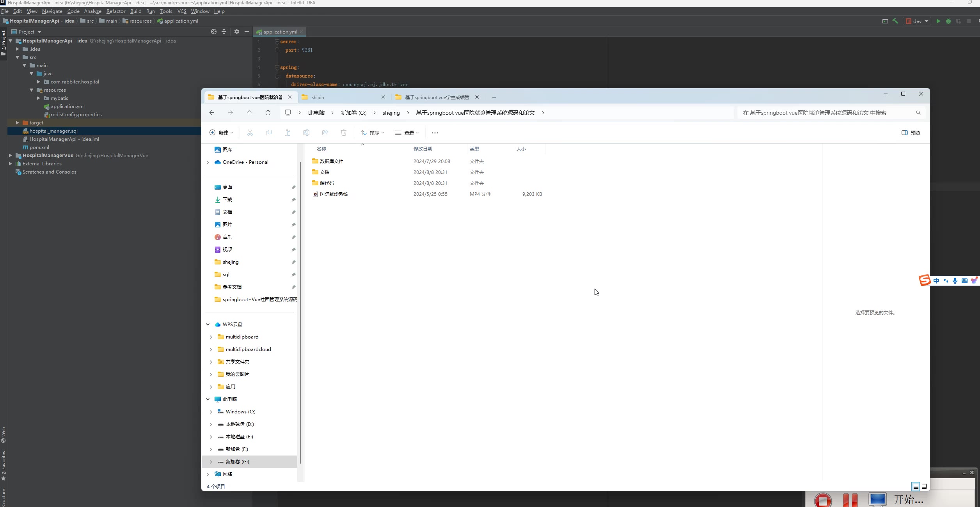
Task: Click the Debug bug icon
Action: [948, 21]
